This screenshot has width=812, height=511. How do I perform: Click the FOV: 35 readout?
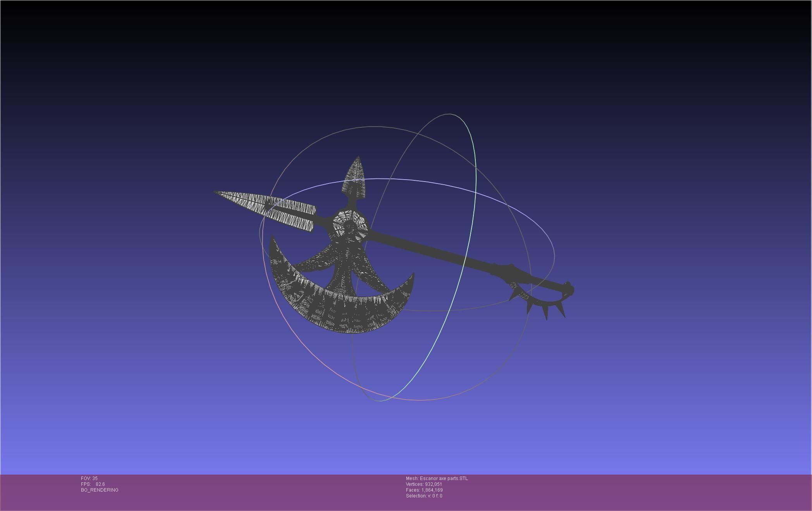(x=89, y=478)
